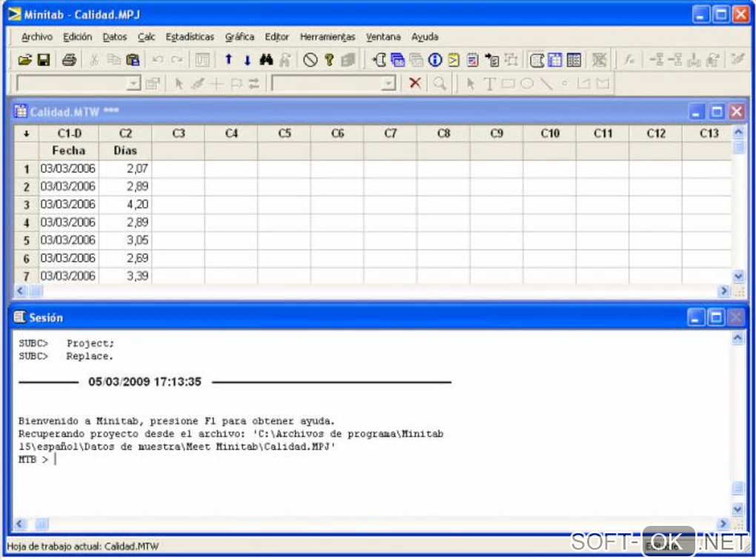This screenshot has height=560, width=756.
Task: Print the window with the printer icon
Action: point(69,60)
